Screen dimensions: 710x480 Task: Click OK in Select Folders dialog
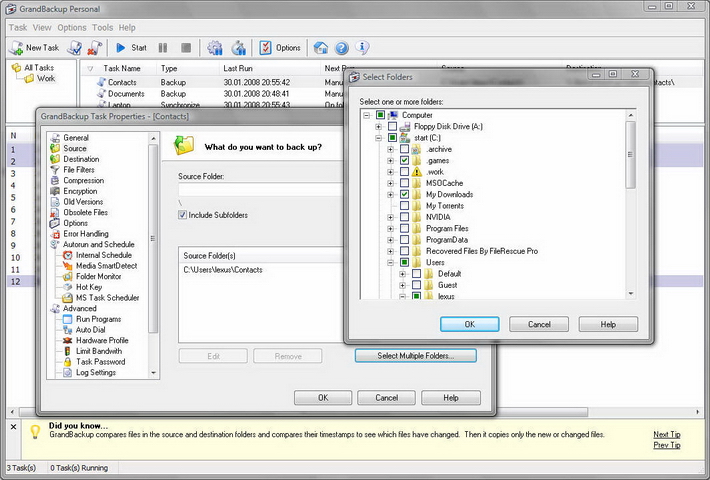click(470, 324)
